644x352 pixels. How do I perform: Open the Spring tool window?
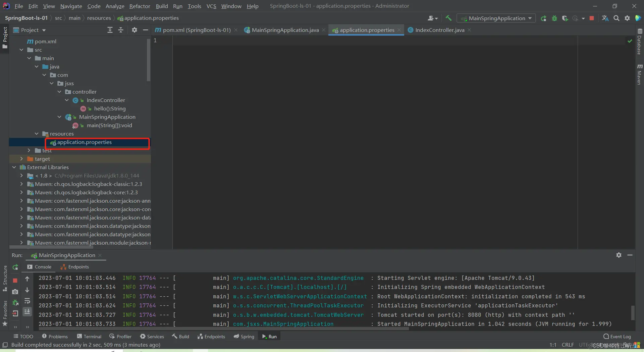(x=244, y=337)
